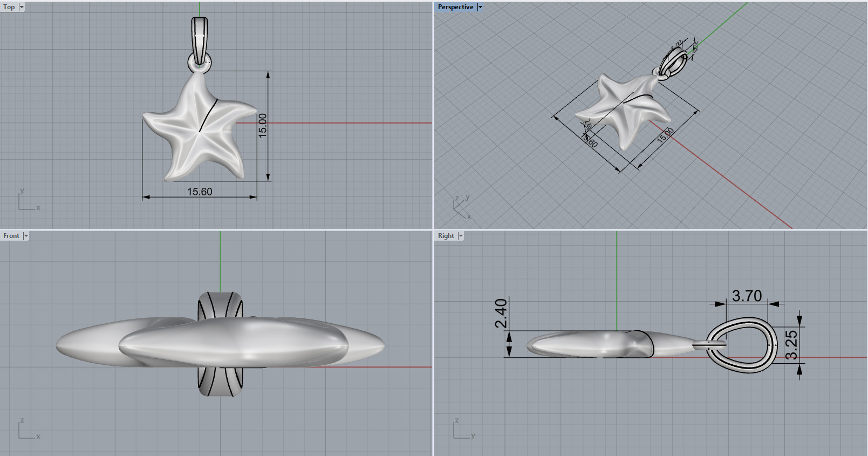
Task: Select the 15.00 dimension in Perspective view
Action: 665,135
